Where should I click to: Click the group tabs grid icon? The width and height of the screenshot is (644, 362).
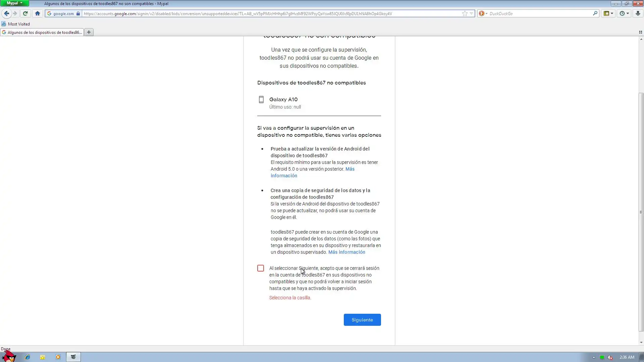(640, 32)
